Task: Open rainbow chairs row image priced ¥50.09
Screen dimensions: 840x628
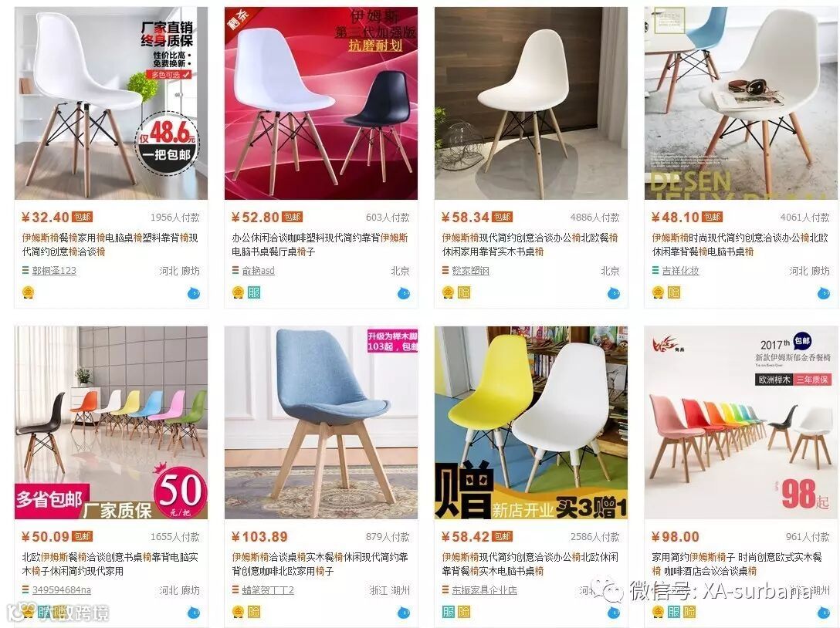Action: 111,423
